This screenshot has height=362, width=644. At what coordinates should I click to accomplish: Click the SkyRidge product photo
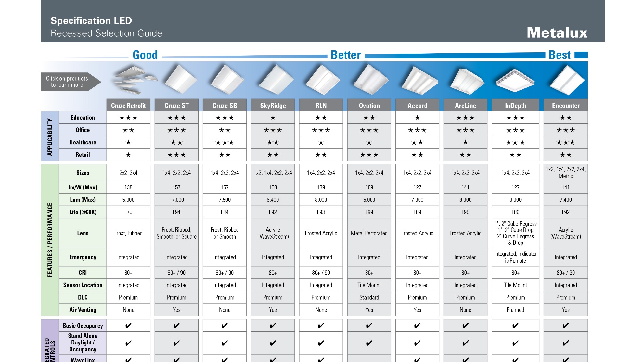point(276,80)
